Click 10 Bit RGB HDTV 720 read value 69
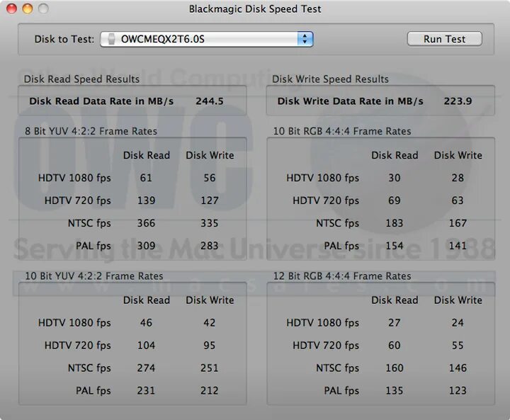 click(395, 200)
